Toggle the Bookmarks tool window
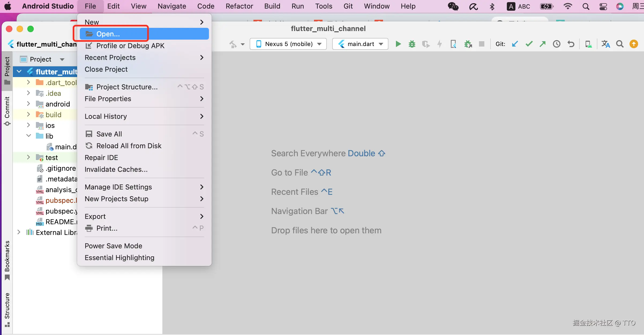This screenshot has height=335, width=644. click(7, 260)
